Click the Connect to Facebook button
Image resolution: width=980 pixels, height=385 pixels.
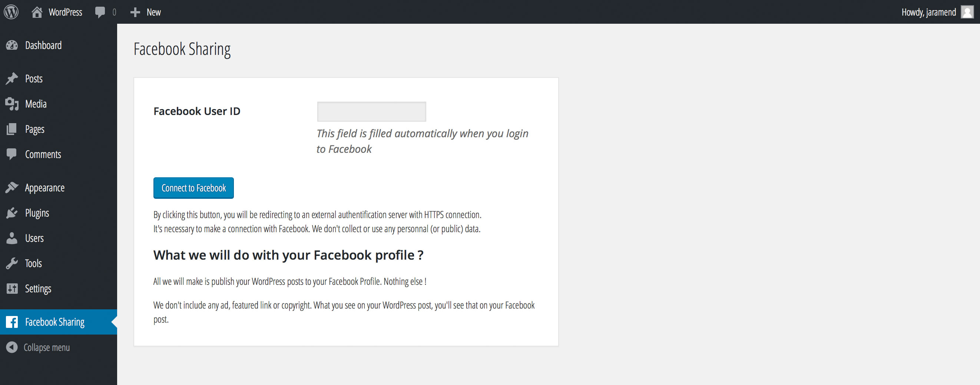pyautogui.click(x=193, y=188)
